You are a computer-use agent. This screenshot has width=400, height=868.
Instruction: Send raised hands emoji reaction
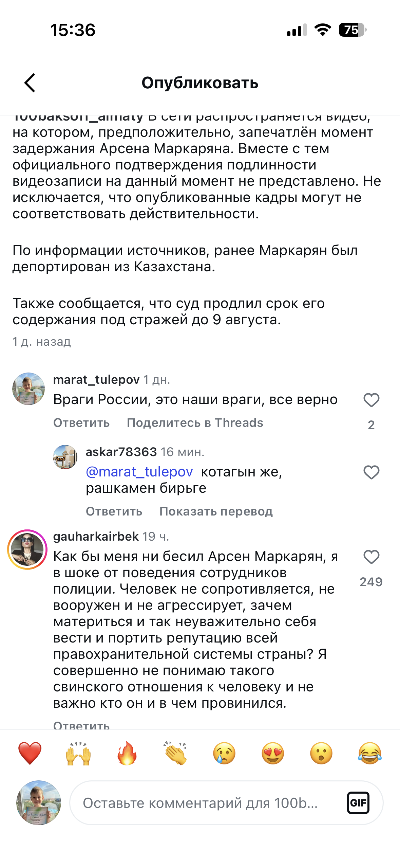tap(78, 753)
